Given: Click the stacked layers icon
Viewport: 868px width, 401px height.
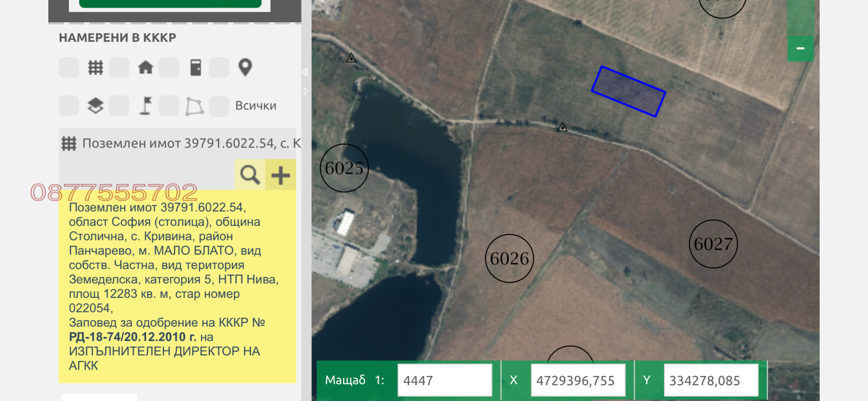Looking at the screenshot, I should point(95,106).
